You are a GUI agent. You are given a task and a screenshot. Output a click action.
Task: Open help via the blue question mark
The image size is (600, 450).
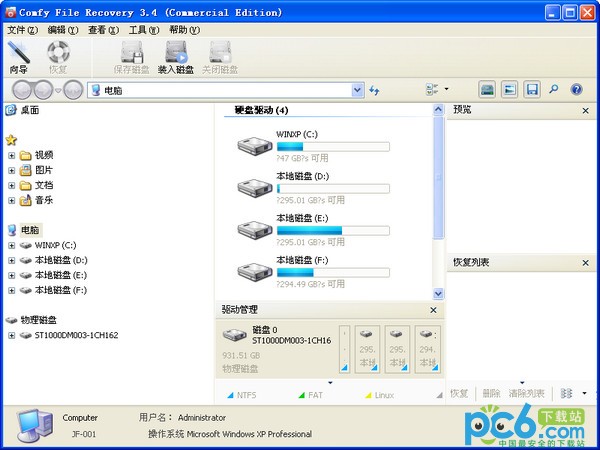(x=576, y=90)
